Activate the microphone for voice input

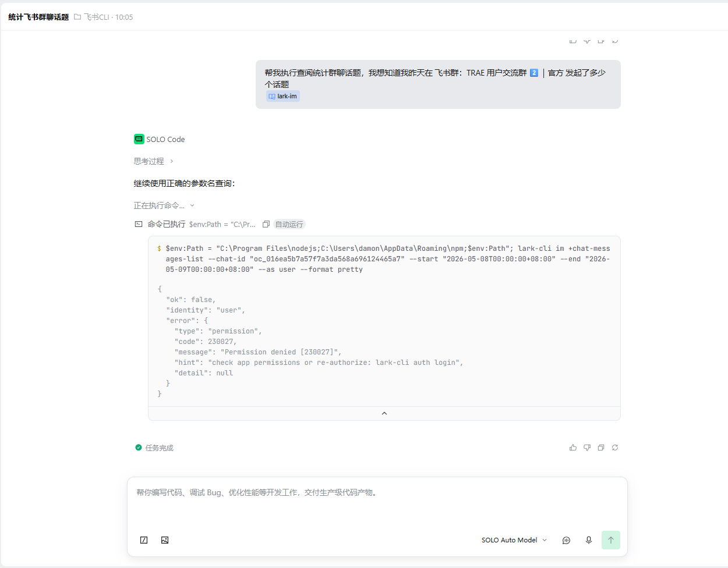[589, 540]
